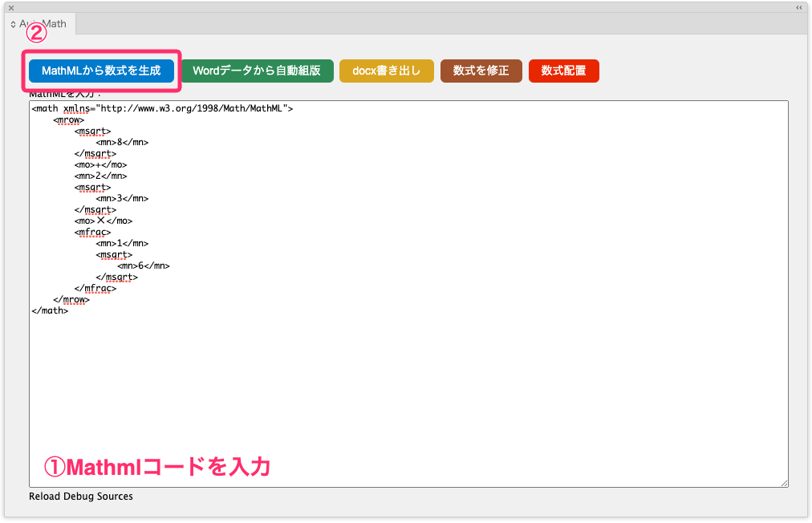Click the <mo>+</mo> line in the code
812x523 pixels.
[100, 164]
